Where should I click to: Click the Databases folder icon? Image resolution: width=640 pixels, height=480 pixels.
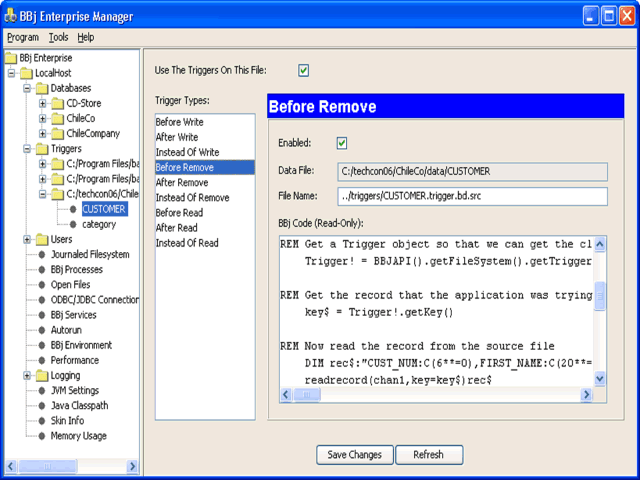pos(42,89)
